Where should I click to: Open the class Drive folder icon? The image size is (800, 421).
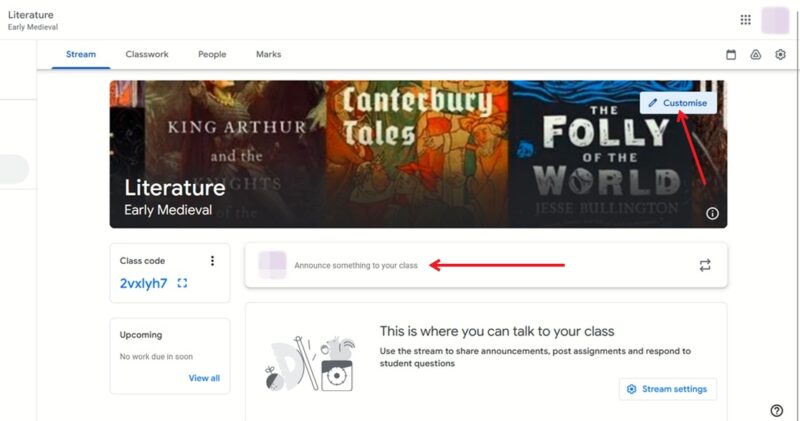click(756, 55)
